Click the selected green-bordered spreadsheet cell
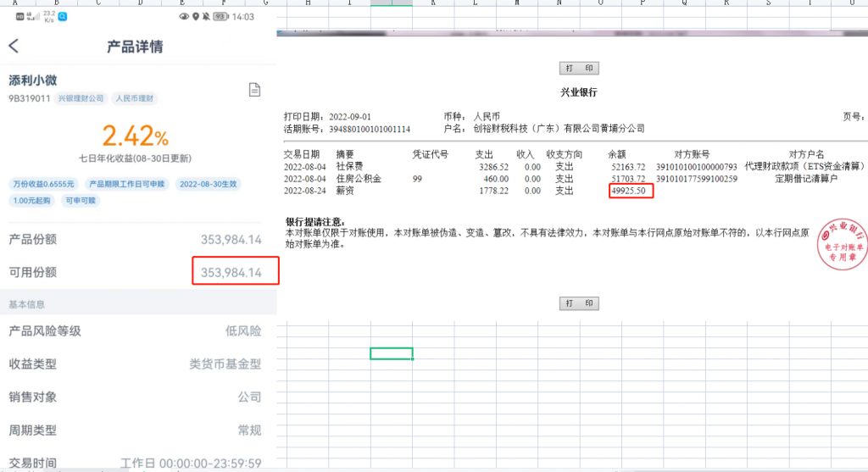Viewport: 868px width, 472px height. tap(392, 353)
